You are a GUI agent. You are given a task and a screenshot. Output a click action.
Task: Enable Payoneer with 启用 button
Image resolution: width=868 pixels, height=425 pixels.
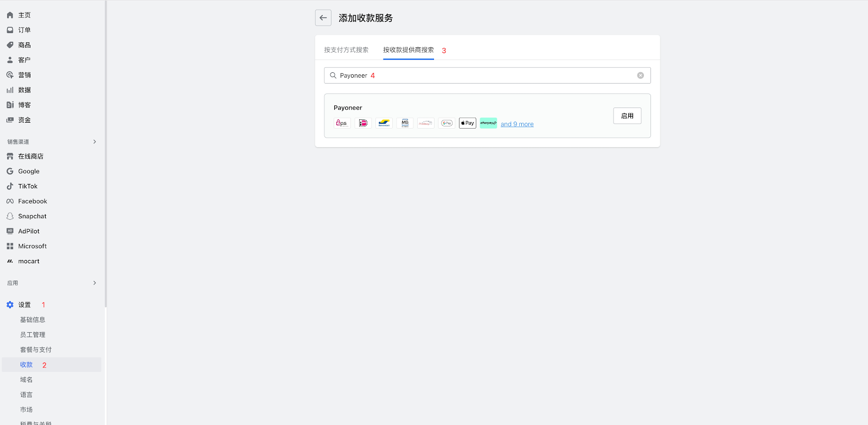pyautogui.click(x=627, y=116)
